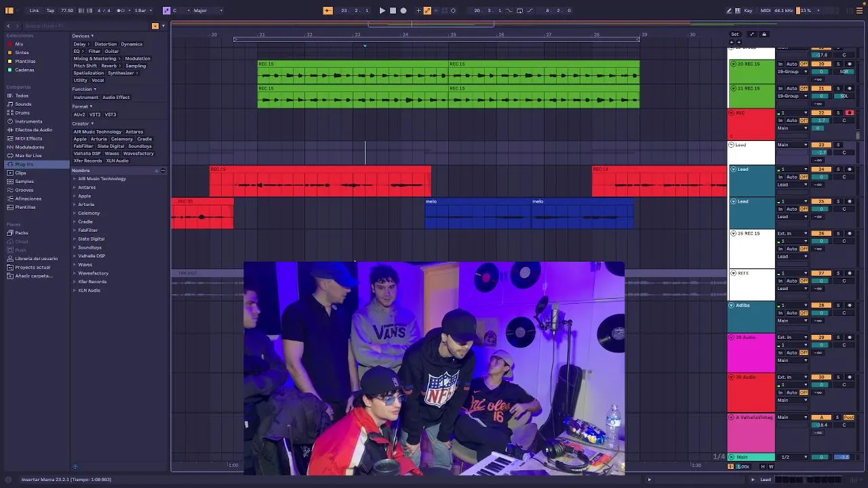
Task: Click the Link button
Action: 34,10
